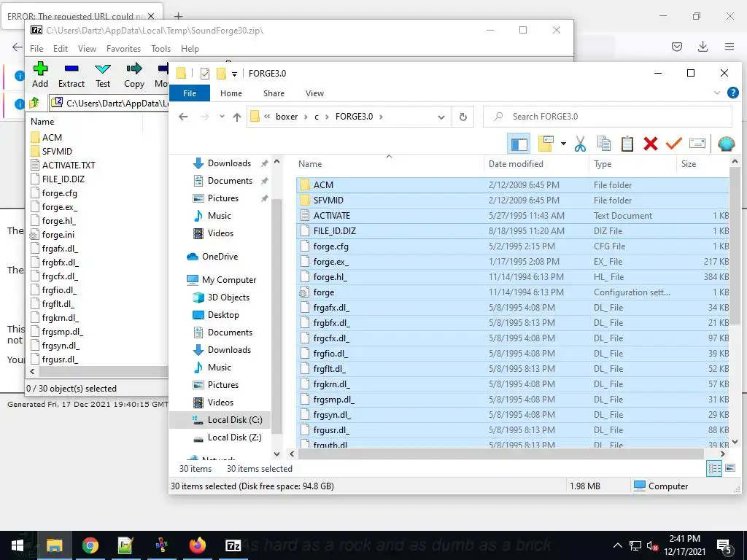Screen dimensions: 747x560
Task: Click the horizontal scrollbar of file list
Action: point(501,454)
